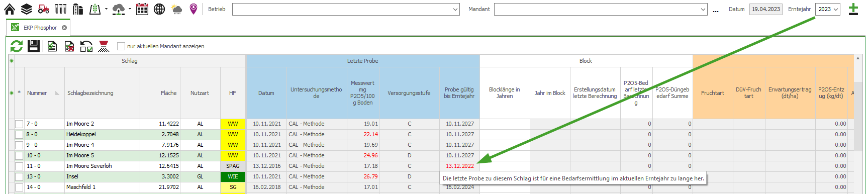Close the EKP Phosphor tab
Image resolution: width=868 pixels, height=194 pixels.
tap(64, 28)
